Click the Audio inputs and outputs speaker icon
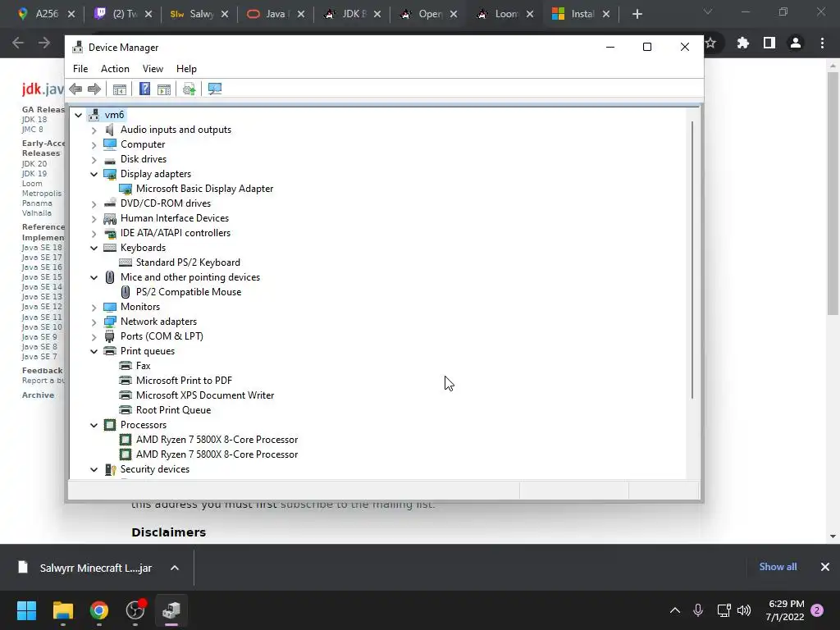 click(x=110, y=130)
